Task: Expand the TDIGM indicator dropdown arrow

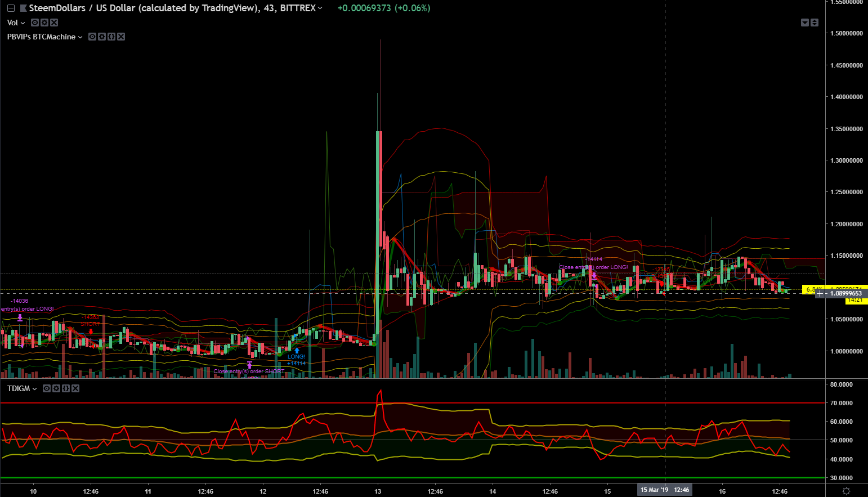Action: (x=35, y=389)
